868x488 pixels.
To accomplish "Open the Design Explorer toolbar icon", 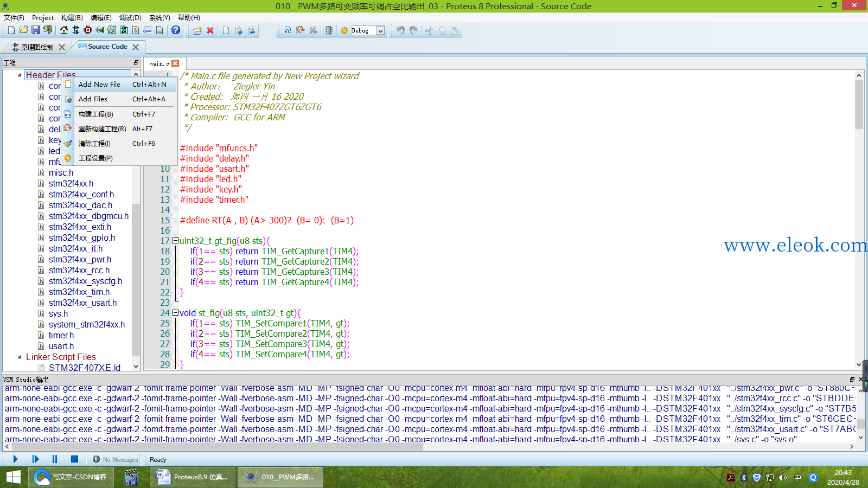I will coord(124,30).
